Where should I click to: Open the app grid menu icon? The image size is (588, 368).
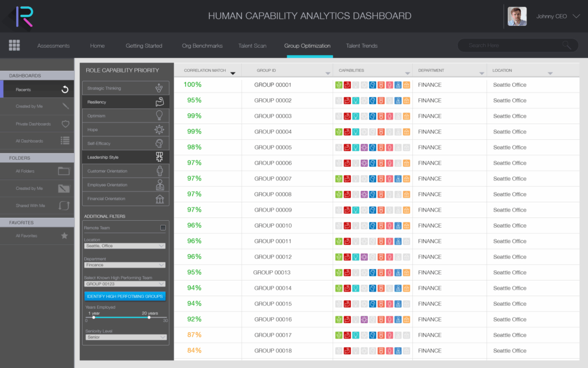click(14, 45)
